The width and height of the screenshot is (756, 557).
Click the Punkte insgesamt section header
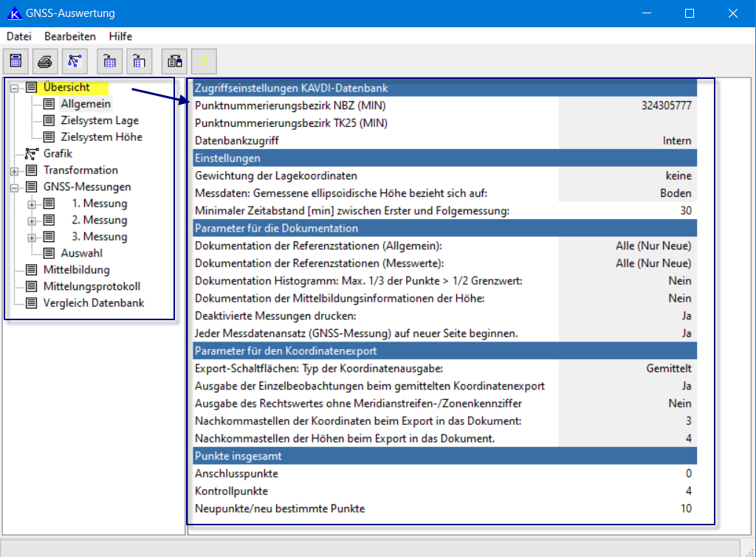pos(445,456)
